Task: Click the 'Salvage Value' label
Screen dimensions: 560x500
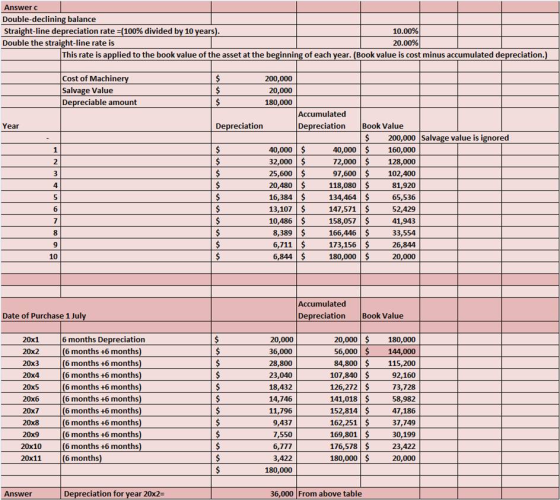Action: tap(88, 90)
